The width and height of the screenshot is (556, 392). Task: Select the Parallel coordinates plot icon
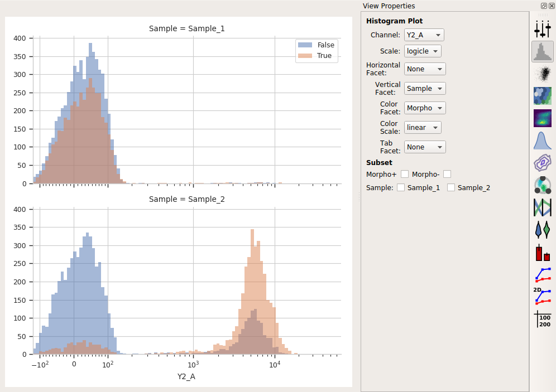point(542,207)
